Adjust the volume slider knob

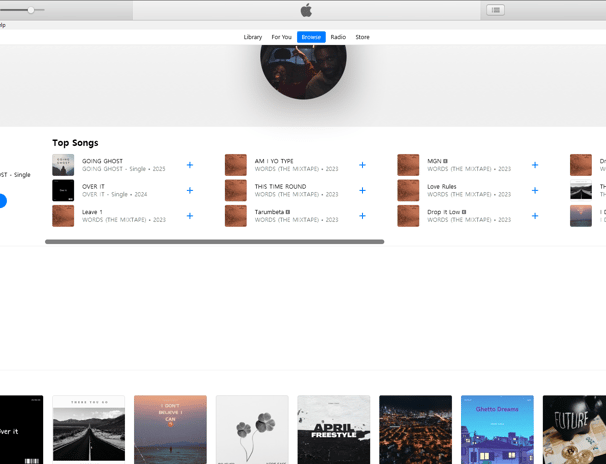click(31, 10)
